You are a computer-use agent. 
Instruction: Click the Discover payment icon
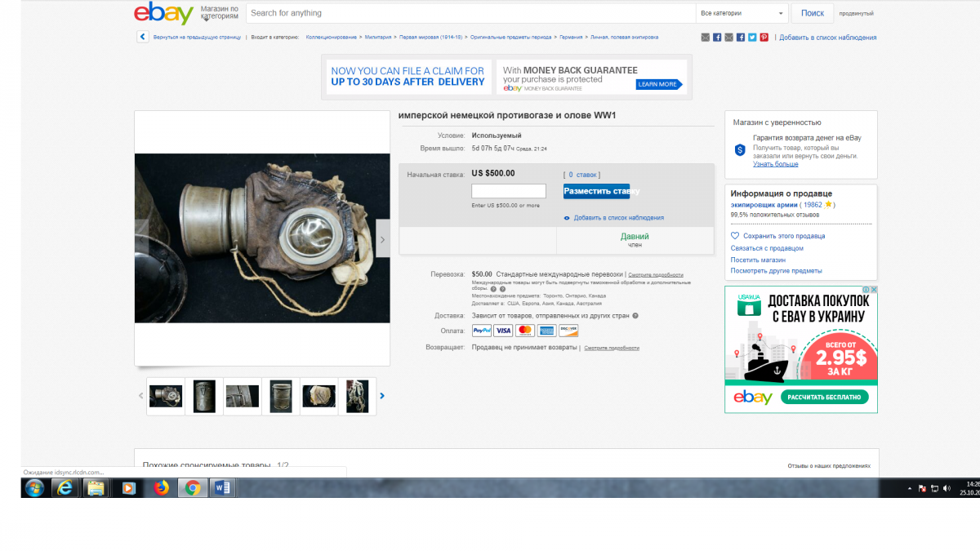pos(568,331)
